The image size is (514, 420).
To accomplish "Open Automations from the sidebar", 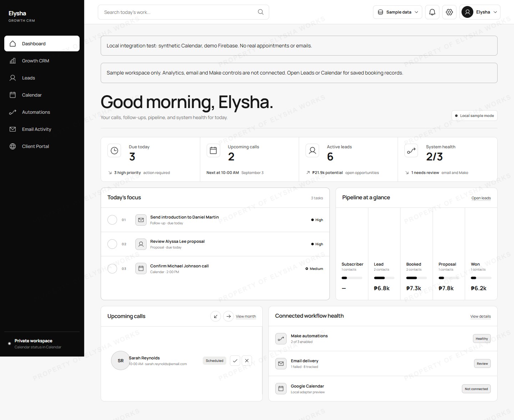I will pyautogui.click(x=42, y=112).
